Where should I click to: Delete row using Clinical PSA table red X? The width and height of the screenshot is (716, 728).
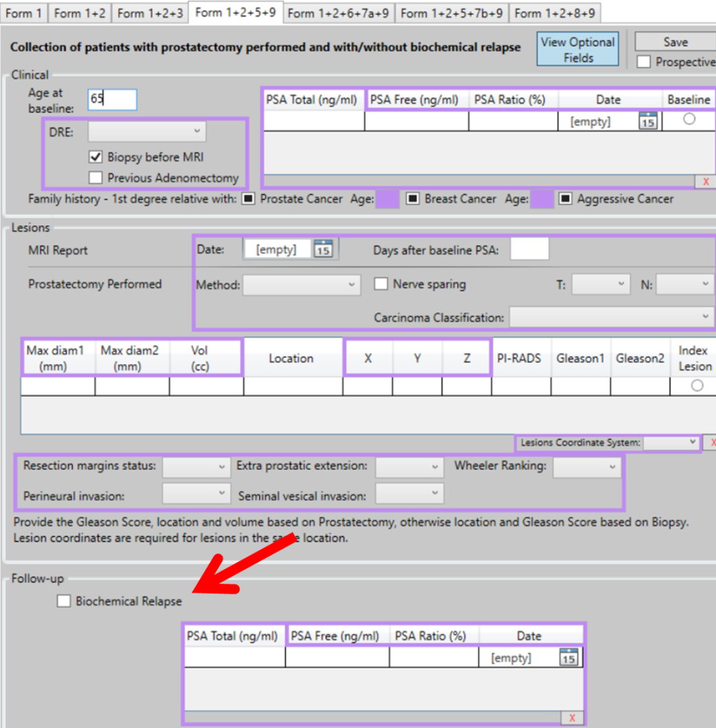click(705, 181)
